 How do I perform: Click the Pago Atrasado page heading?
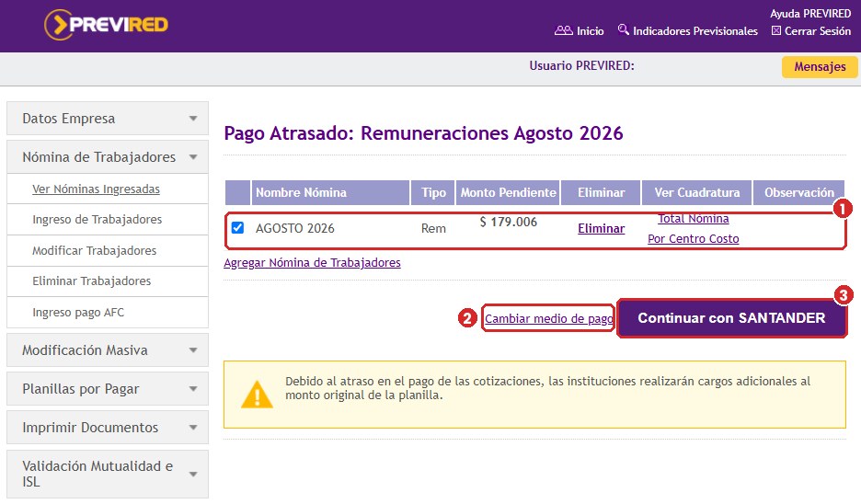(x=423, y=133)
